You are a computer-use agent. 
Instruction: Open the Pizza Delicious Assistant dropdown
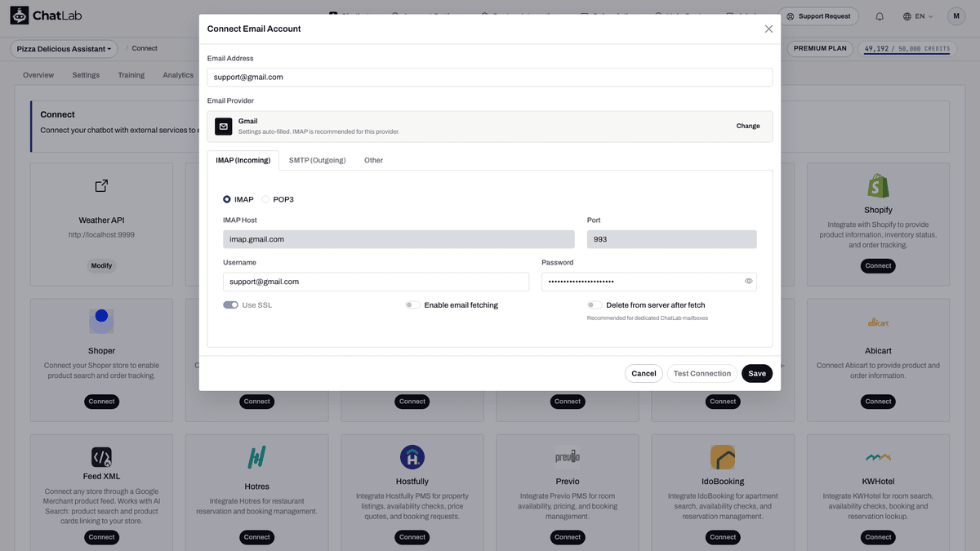tap(64, 49)
